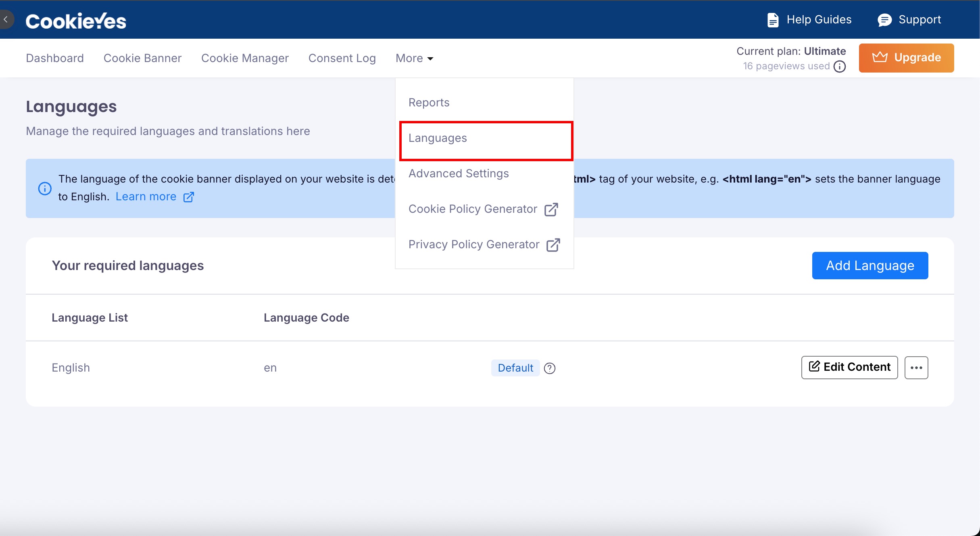Open the ellipsis menu for English language row
Image resolution: width=980 pixels, height=536 pixels.
pyautogui.click(x=916, y=367)
